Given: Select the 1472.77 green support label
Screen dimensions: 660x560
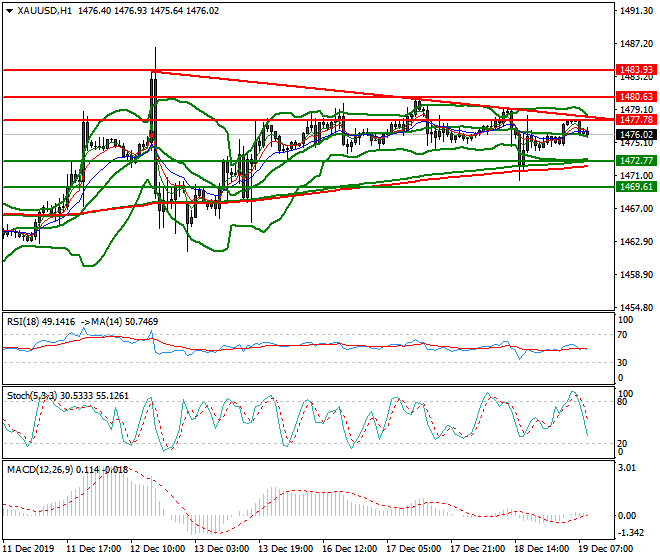Looking at the screenshot, I should coord(636,160).
